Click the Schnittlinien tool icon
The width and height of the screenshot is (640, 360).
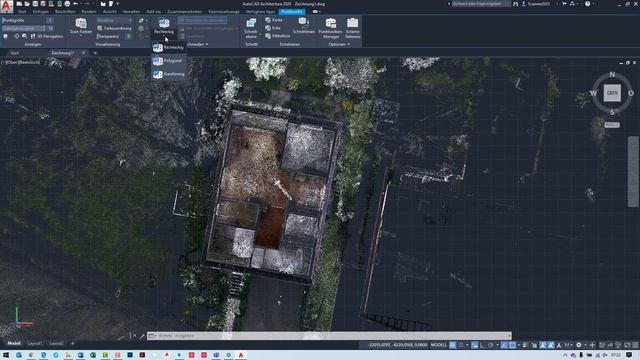click(304, 22)
